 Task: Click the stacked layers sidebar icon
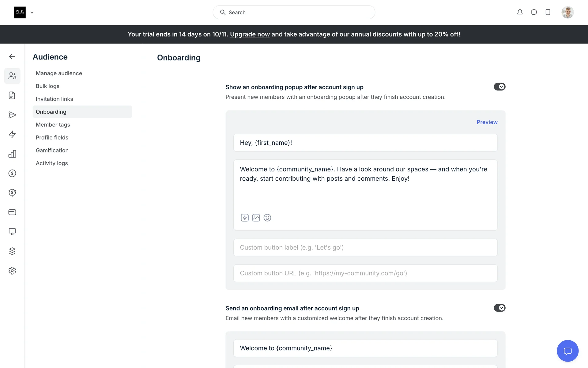(x=12, y=251)
